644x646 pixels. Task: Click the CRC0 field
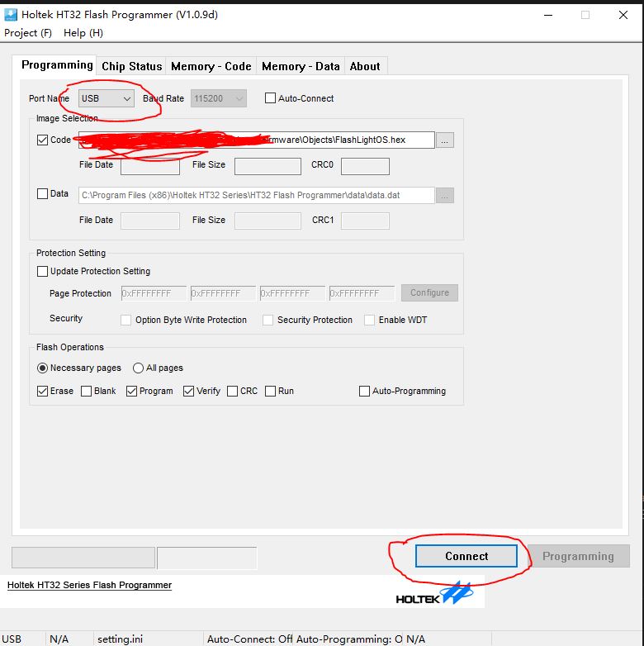click(365, 166)
